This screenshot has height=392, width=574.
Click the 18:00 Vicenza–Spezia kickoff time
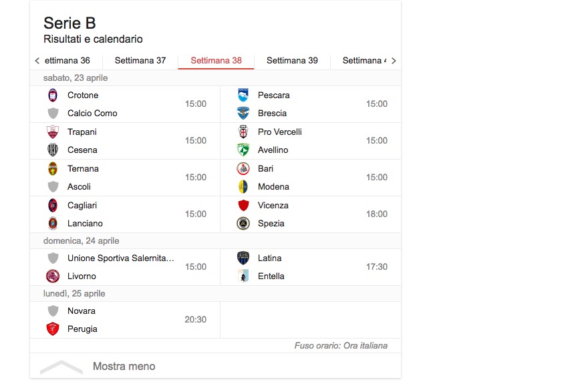[x=377, y=214]
